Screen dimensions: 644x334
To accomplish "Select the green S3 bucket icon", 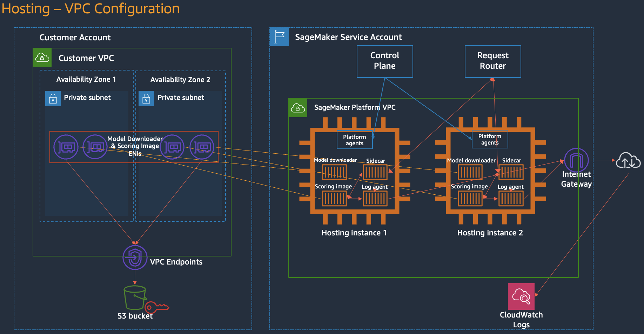I will coord(135,298).
